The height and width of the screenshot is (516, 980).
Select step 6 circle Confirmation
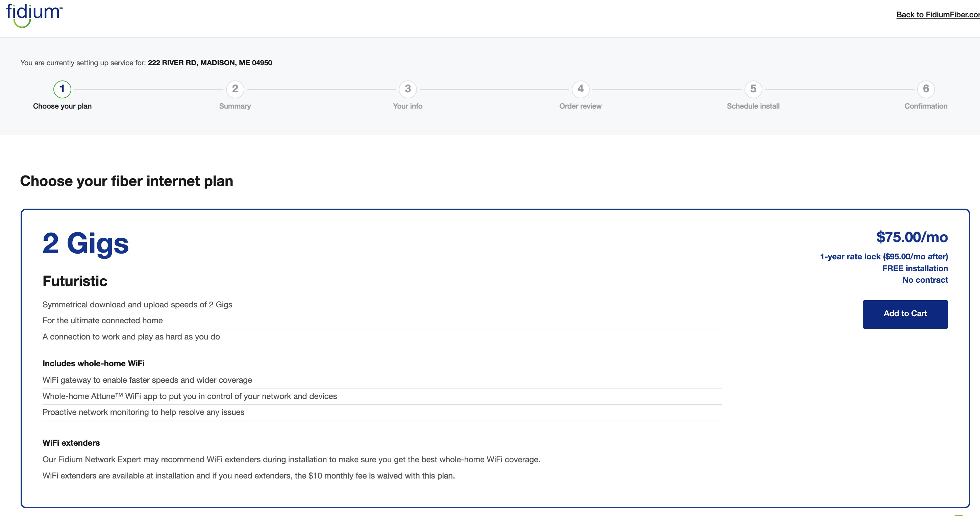click(926, 89)
